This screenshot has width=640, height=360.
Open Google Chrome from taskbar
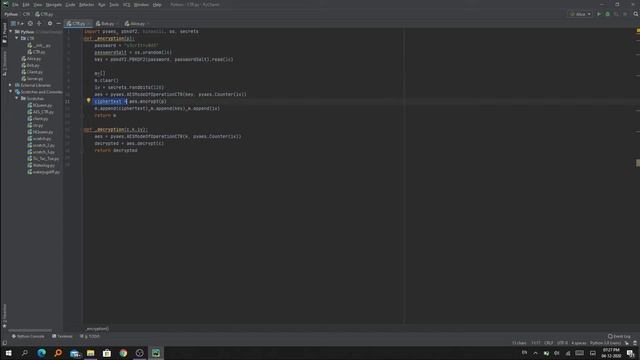point(123,353)
